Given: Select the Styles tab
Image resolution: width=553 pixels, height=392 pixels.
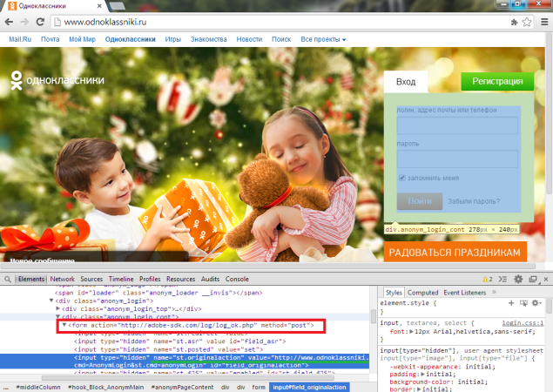Looking at the screenshot, I should pyautogui.click(x=394, y=293).
